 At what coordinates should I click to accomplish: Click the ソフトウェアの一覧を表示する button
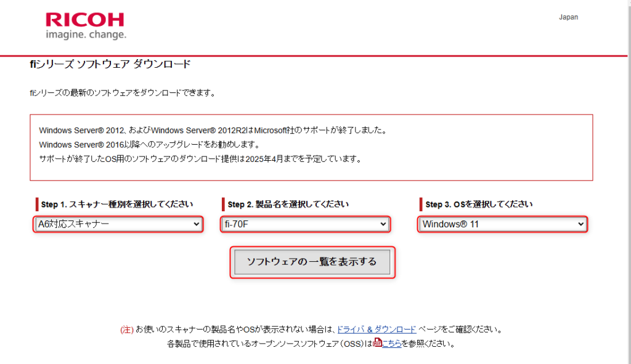[x=312, y=262]
